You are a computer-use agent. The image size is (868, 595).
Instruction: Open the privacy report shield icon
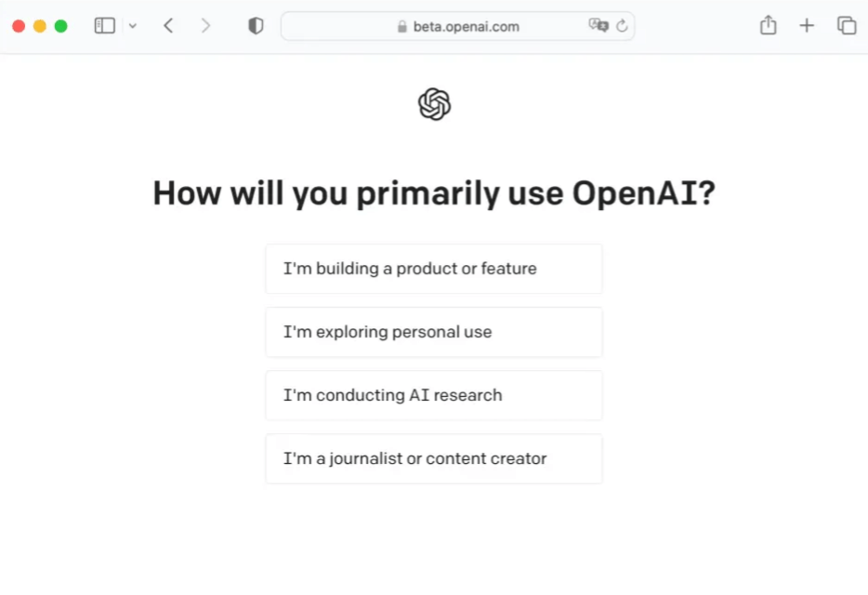click(x=256, y=26)
